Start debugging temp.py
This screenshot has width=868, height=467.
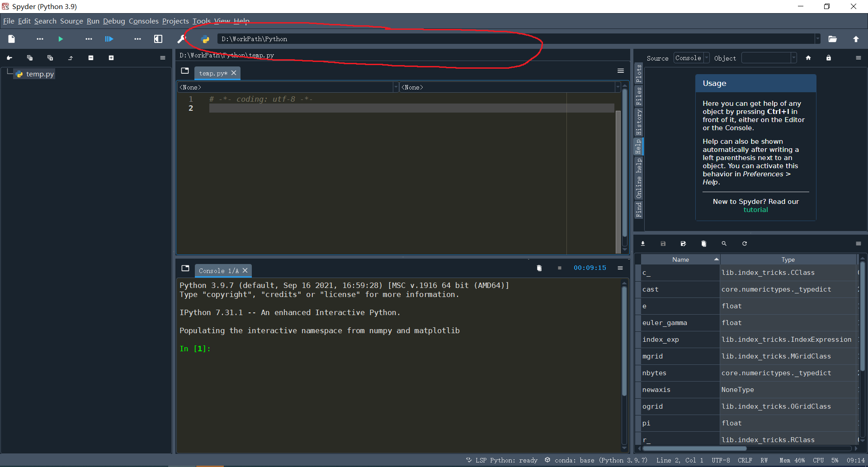click(109, 39)
